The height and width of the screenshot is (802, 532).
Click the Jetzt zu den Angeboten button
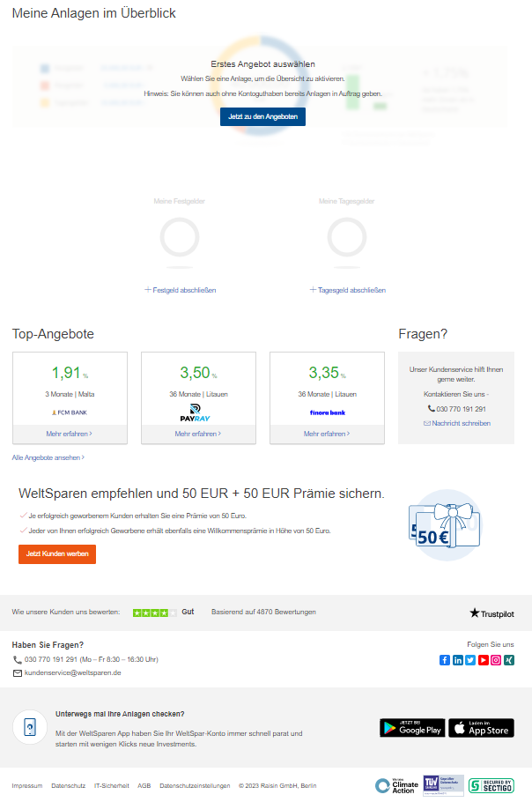tap(262, 116)
